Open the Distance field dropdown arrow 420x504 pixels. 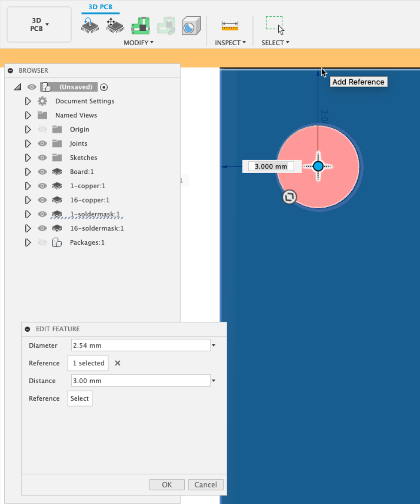[x=213, y=381]
